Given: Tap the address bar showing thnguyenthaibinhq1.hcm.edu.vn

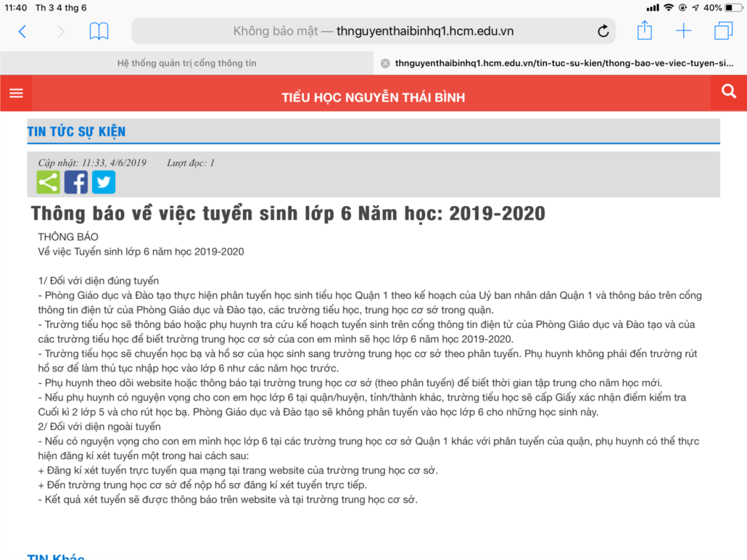Looking at the screenshot, I should (373, 31).
